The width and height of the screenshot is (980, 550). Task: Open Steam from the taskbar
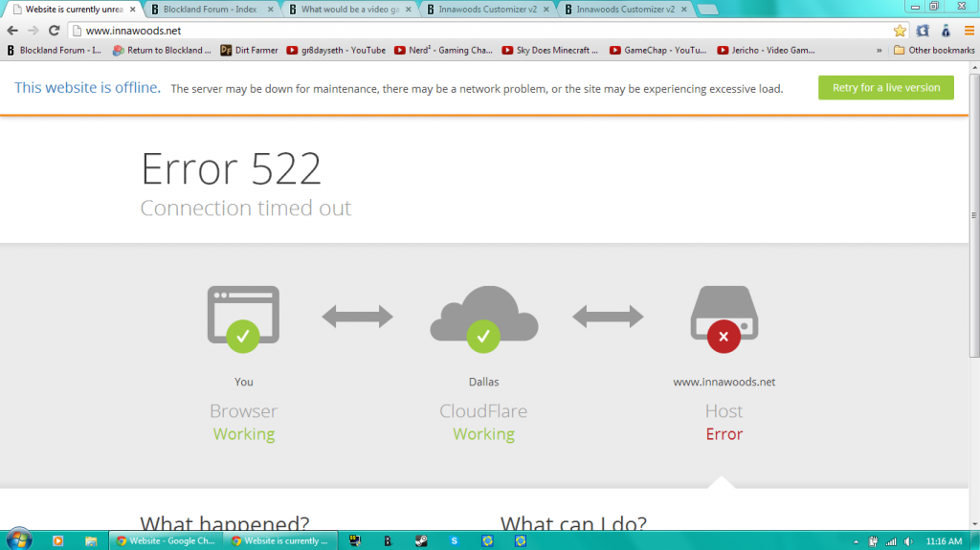[x=421, y=540]
